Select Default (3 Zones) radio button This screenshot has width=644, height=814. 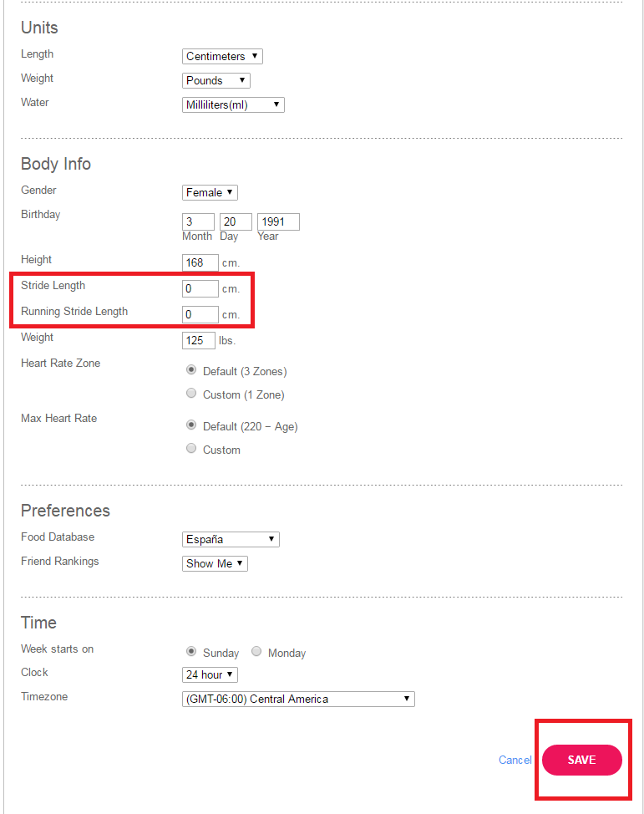pyautogui.click(x=191, y=370)
